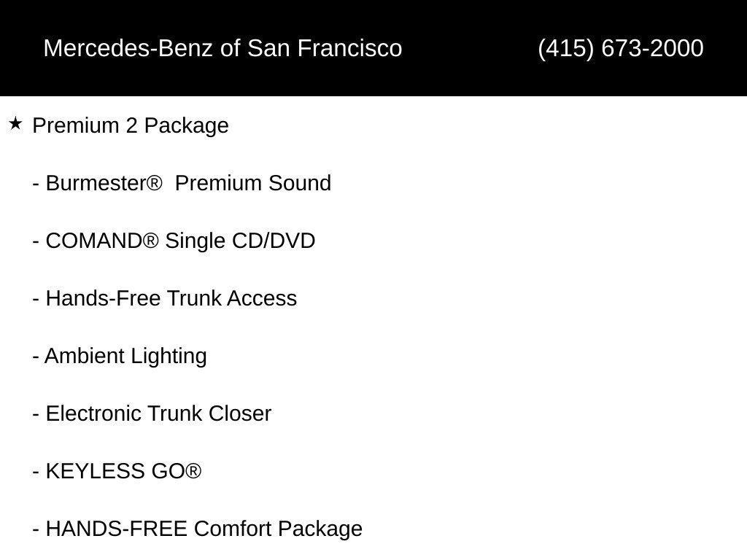Screen dimensions: 747x560
Task: Click the word Francisco in the header
Action: (349, 48)
